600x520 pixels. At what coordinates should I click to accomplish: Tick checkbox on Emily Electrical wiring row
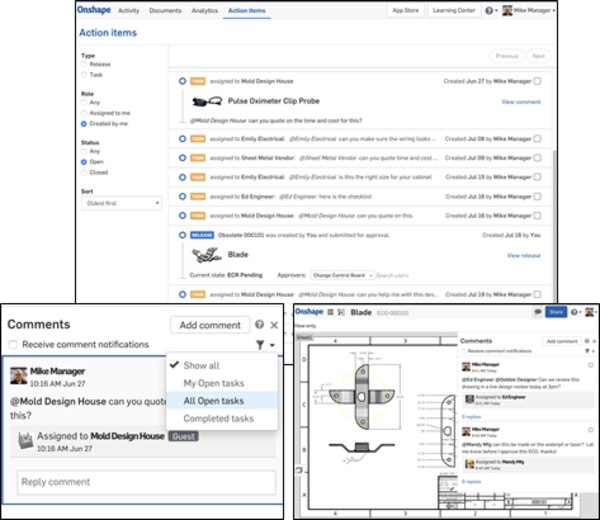[537, 139]
